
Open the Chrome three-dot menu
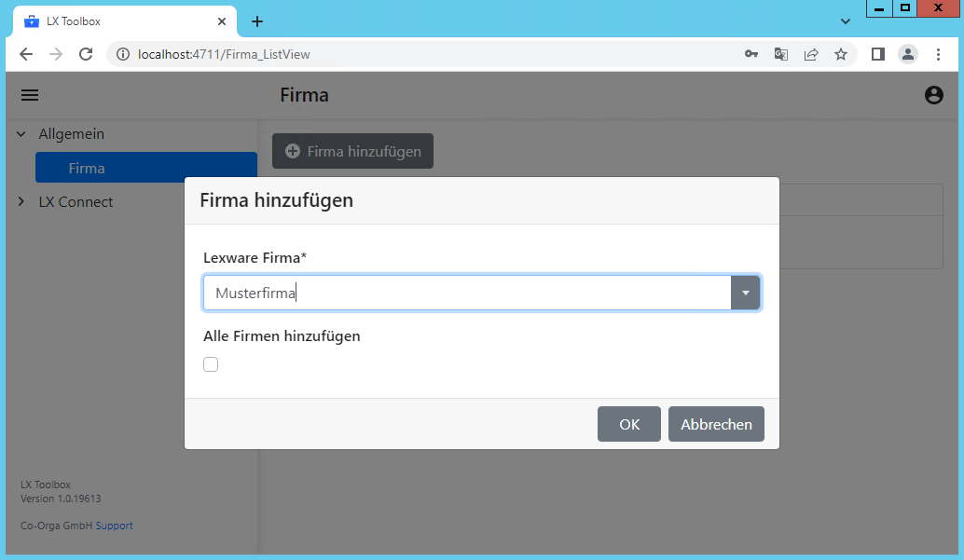coord(939,54)
